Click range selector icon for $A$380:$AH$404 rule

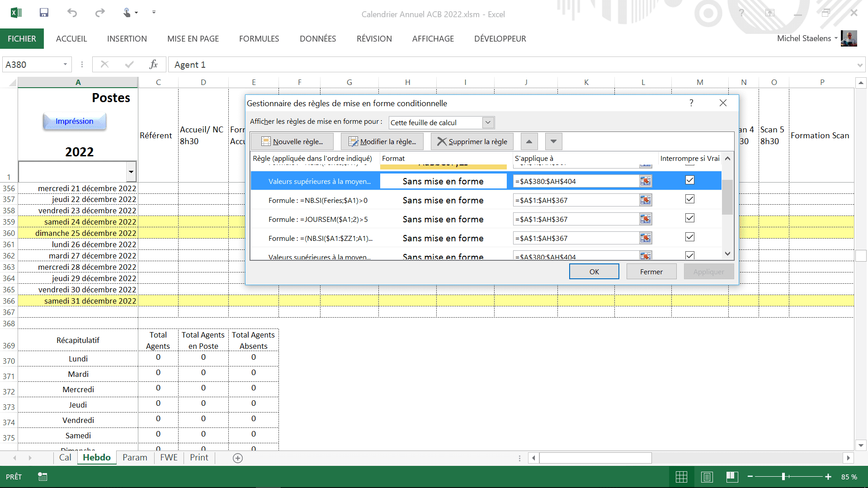[x=645, y=182]
